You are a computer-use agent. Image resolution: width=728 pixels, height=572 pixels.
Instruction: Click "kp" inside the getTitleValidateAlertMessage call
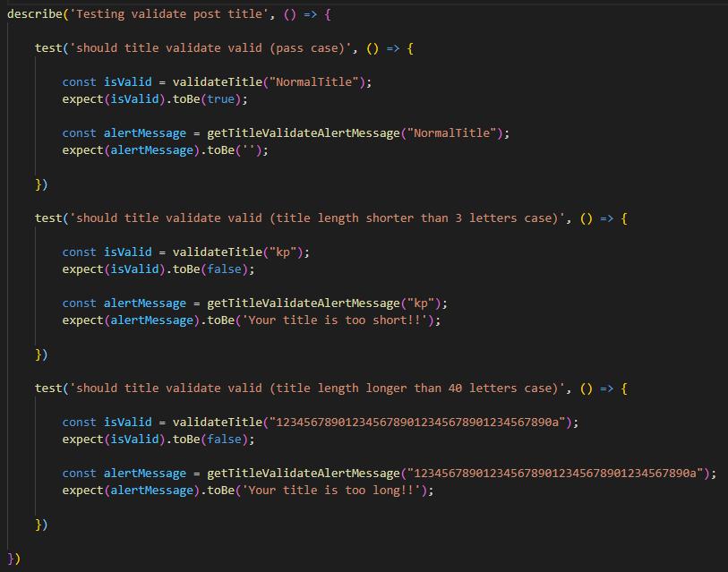421,303
